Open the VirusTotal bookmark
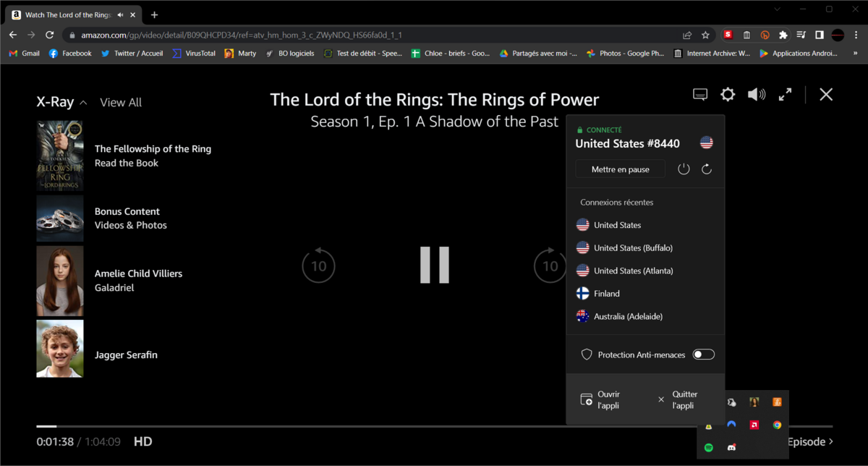 pos(194,54)
